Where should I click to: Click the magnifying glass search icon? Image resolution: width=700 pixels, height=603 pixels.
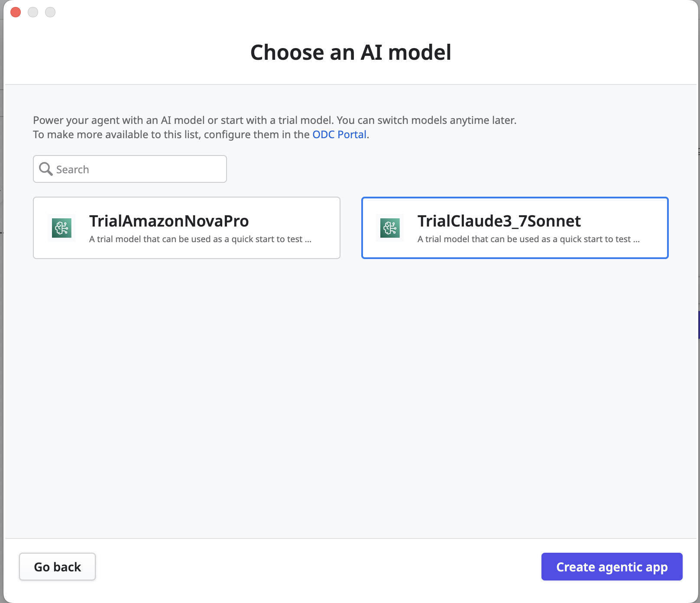(45, 169)
